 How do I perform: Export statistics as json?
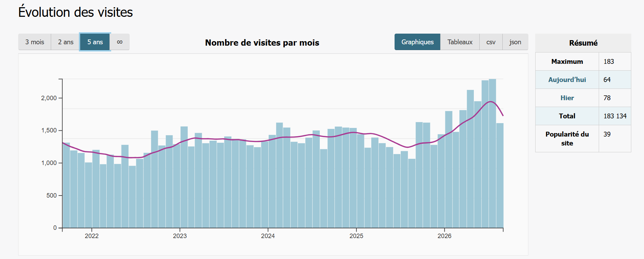click(x=515, y=42)
